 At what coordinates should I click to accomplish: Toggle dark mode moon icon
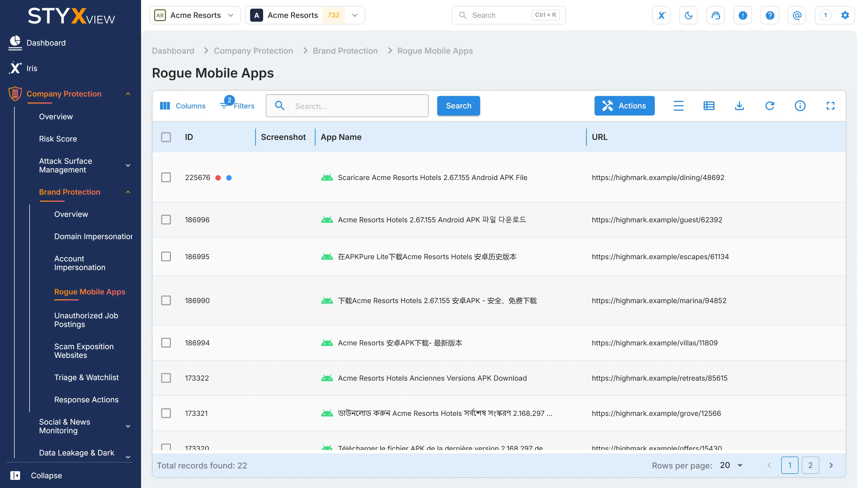(688, 15)
